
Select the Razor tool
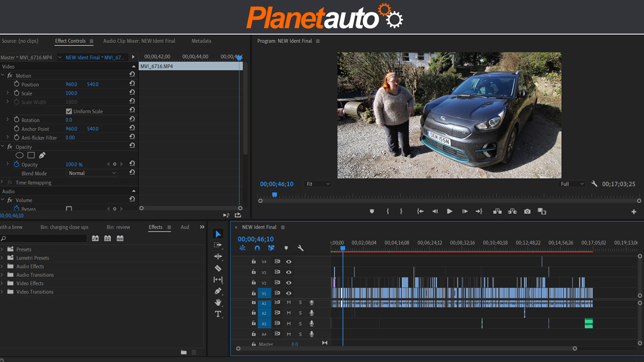[218, 268]
